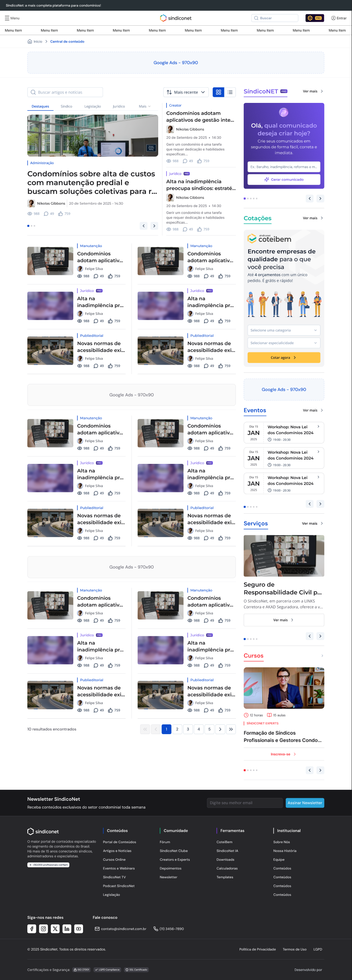
Task: Go to pagination page 2
Action: point(177,729)
